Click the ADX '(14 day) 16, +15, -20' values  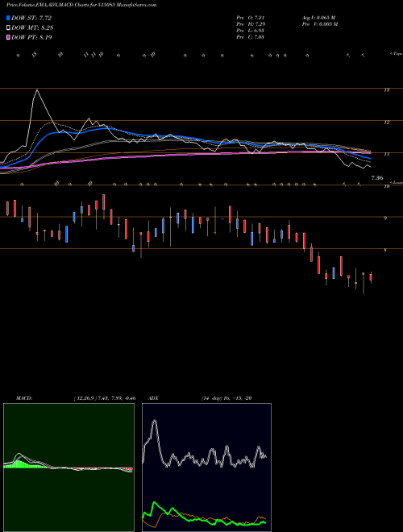(226, 398)
